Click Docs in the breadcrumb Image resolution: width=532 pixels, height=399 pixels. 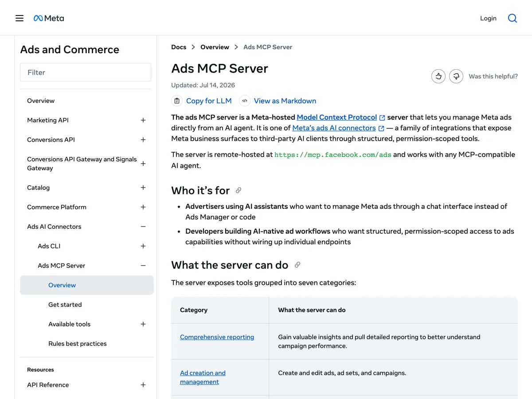(179, 47)
